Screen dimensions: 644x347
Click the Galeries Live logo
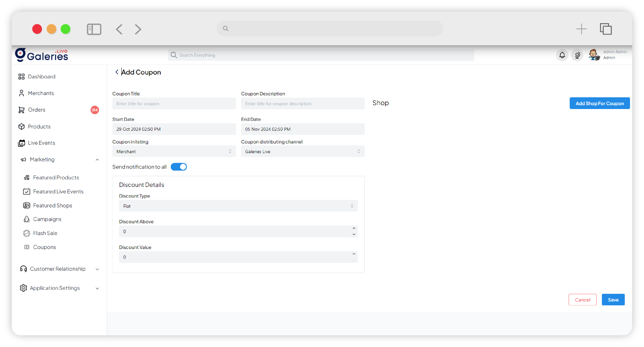point(41,55)
